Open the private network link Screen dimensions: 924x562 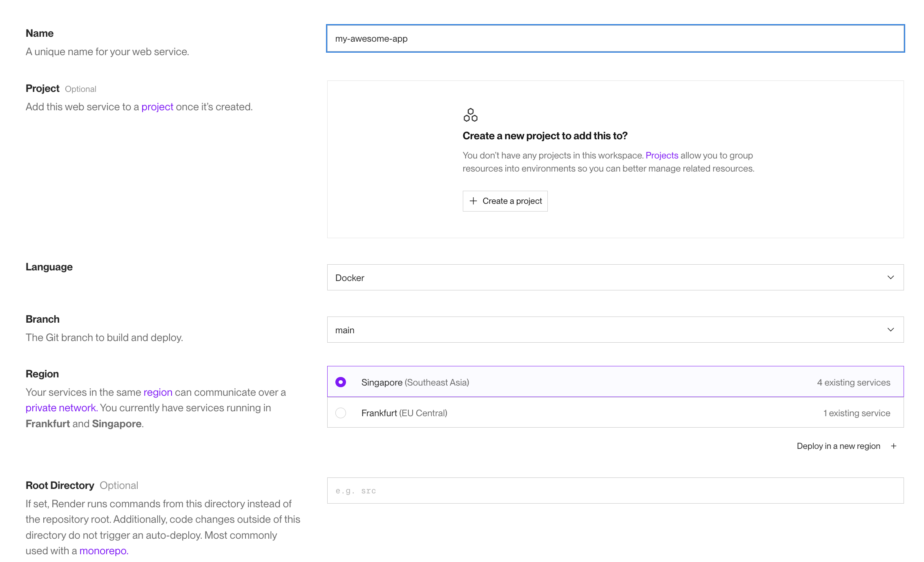61,408
